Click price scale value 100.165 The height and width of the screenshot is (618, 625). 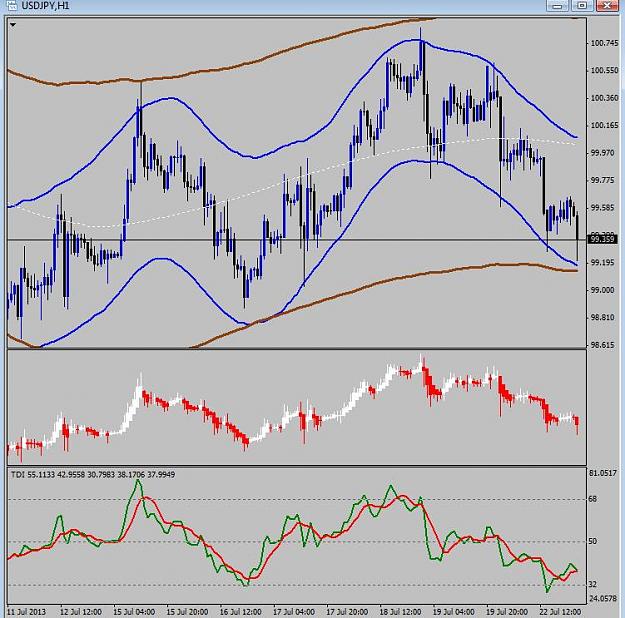(604, 125)
